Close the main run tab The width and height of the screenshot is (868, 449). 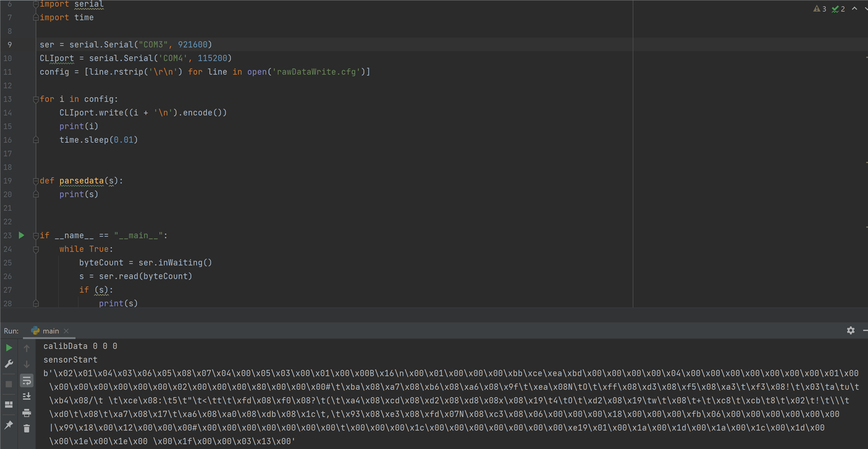coord(66,331)
